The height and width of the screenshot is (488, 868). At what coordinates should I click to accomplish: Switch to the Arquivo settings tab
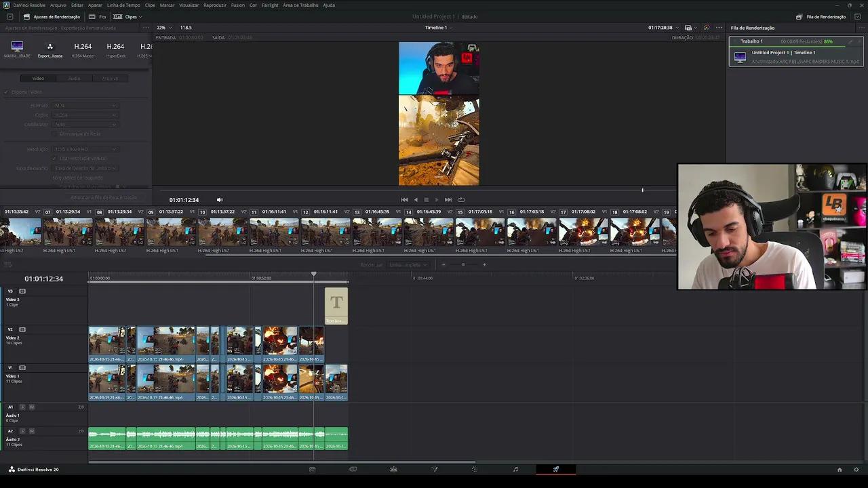point(110,78)
